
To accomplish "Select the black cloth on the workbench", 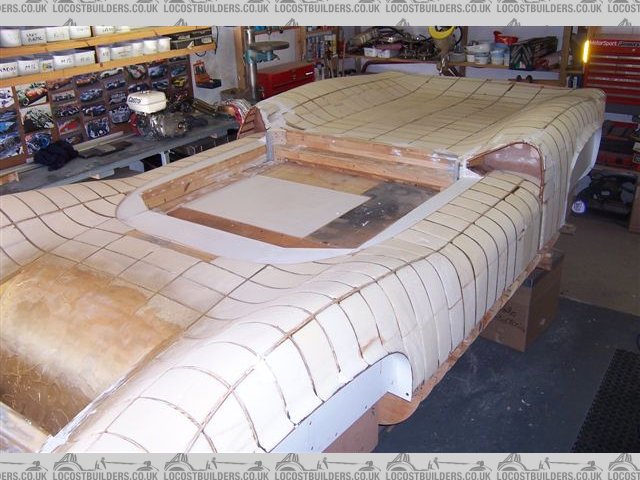I will 55,155.
